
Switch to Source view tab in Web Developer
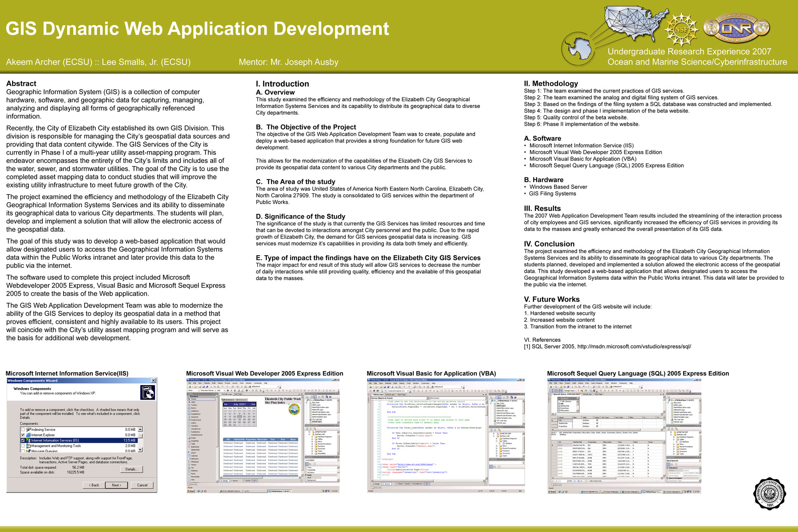[234, 481]
